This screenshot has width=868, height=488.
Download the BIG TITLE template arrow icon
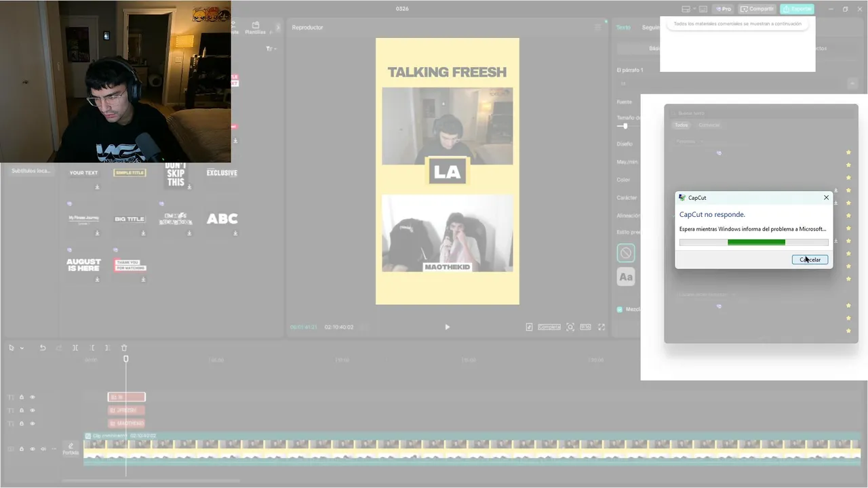tap(143, 233)
